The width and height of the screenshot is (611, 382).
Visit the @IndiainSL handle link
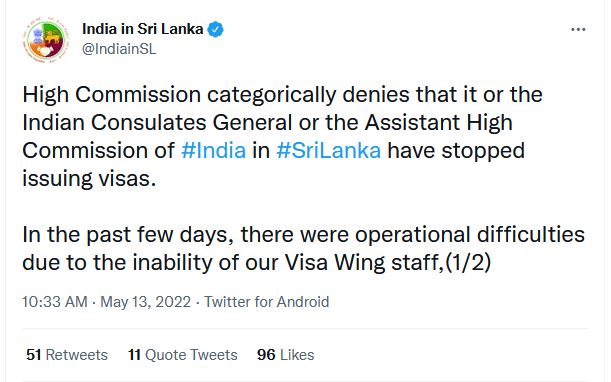(119, 49)
